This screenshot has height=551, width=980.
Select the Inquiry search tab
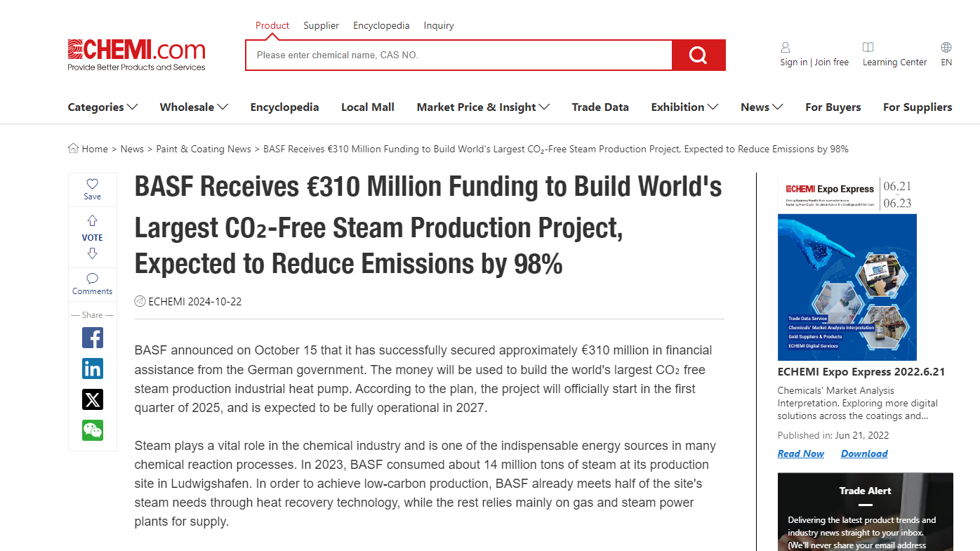click(x=439, y=25)
